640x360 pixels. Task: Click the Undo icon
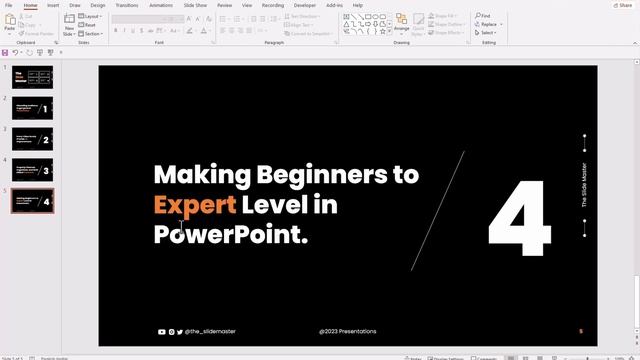click(15, 53)
